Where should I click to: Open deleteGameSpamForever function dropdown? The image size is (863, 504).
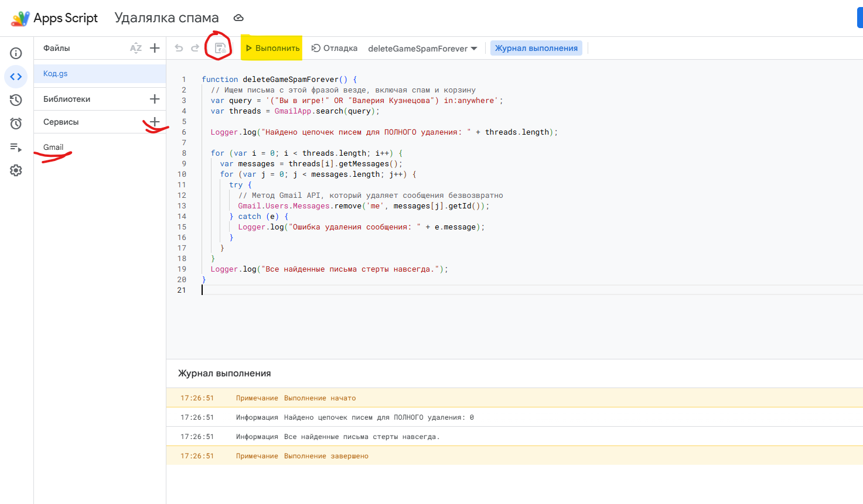coord(422,49)
